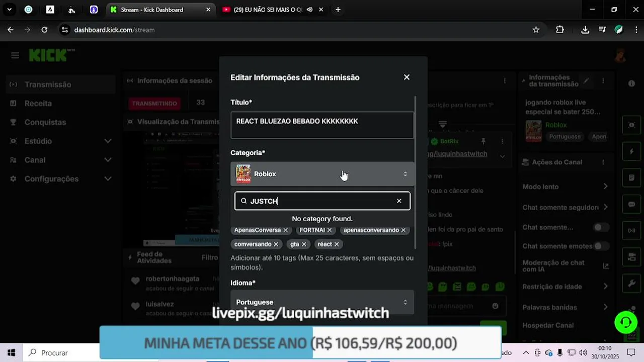Open the hamburger sidebar menu
The height and width of the screenshot is (362, 644).
(15, 55)
